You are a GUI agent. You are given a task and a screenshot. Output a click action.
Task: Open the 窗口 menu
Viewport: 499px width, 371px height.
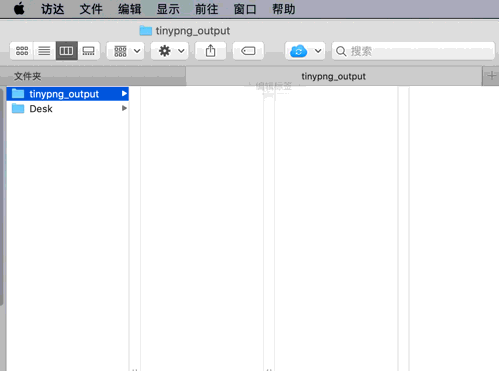[x=245, y=9]
